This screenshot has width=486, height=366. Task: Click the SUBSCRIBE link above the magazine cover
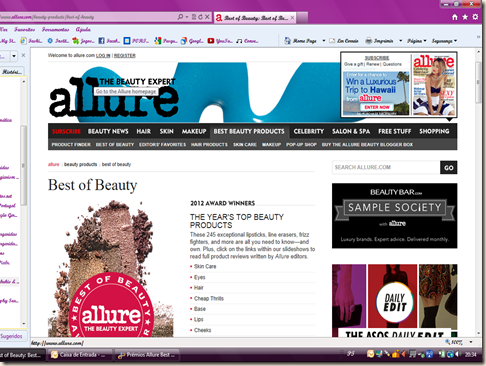click(x=377, y=58)
